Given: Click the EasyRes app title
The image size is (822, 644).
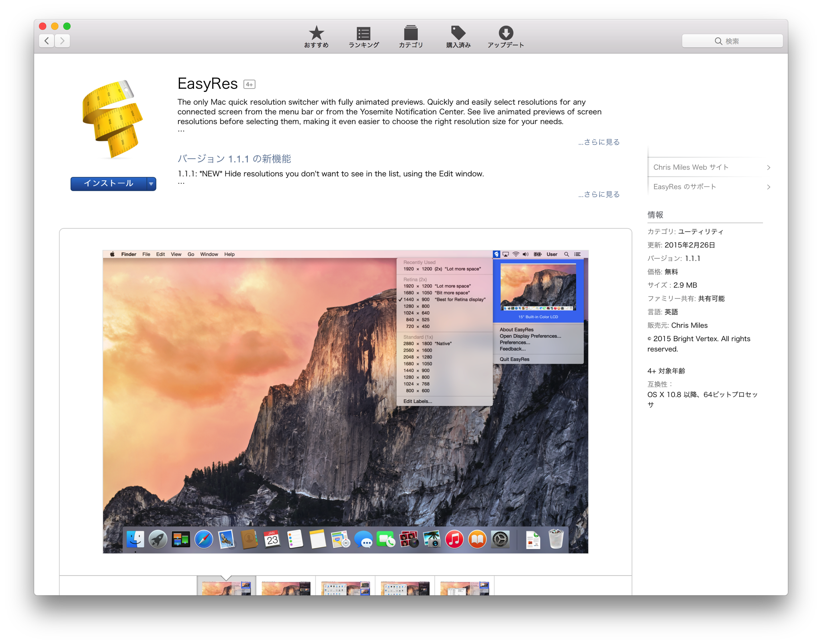Looking at the screenshot, I should tap(208, 84).
